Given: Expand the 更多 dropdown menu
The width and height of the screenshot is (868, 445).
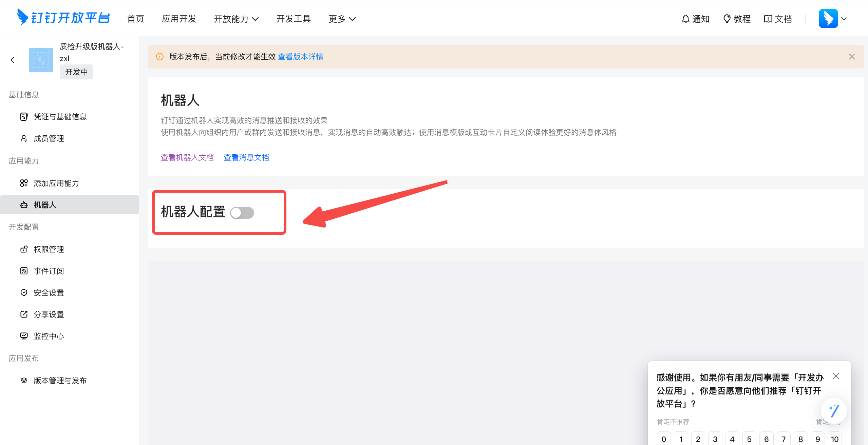Looking at the screenshot, I should pyautogui.click(x=342, y=19).
